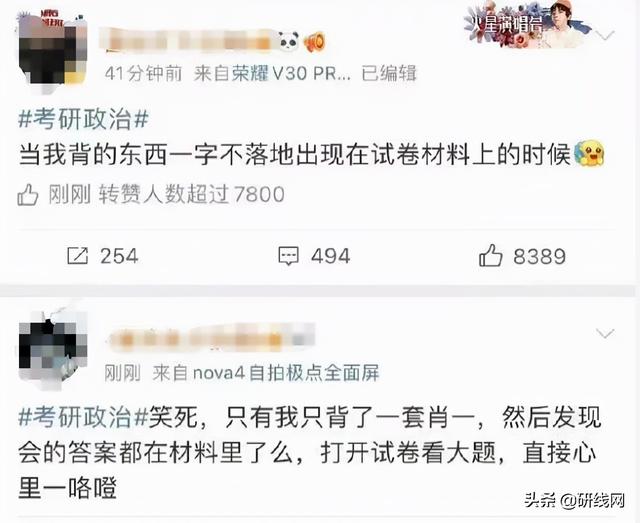Open the comments icon showing 494

[x=289, y=256]
